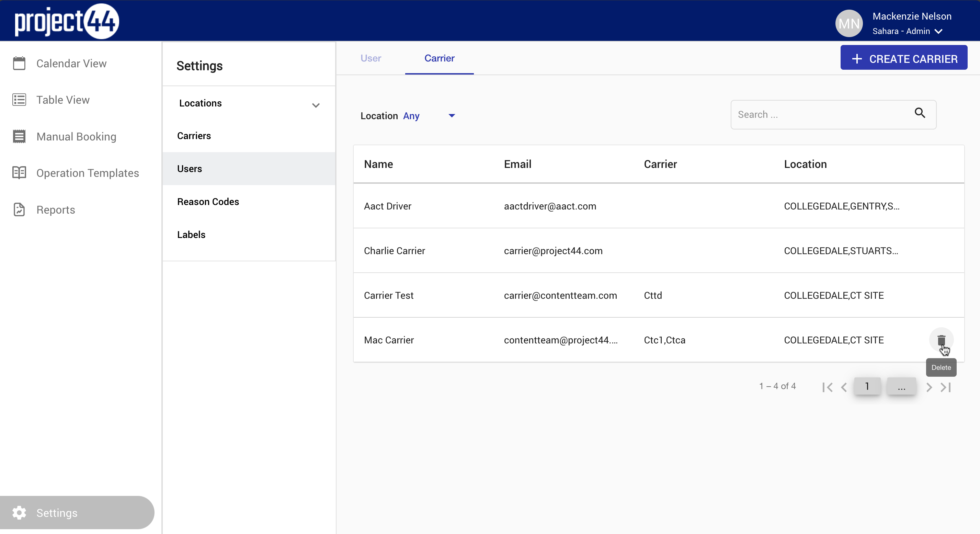Go to previous page of results
This screenshot has height=534, width=980.
(x=844, y=387)
